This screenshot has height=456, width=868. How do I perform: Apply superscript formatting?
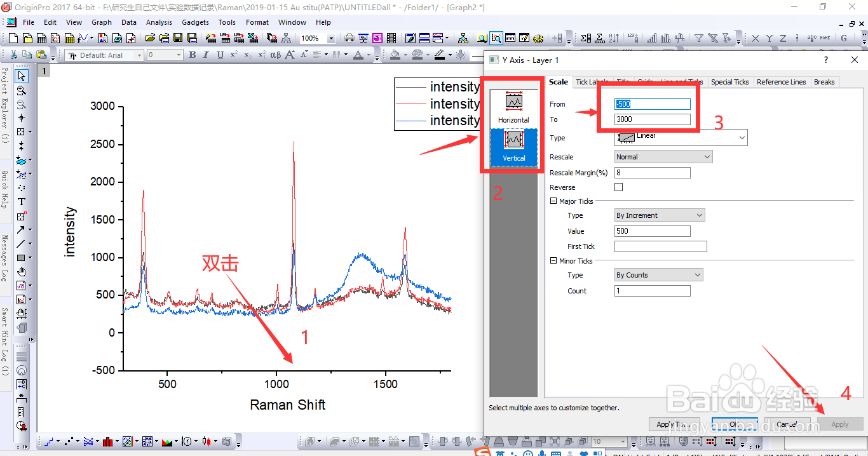pyautogui.click(x=234, y=55)
